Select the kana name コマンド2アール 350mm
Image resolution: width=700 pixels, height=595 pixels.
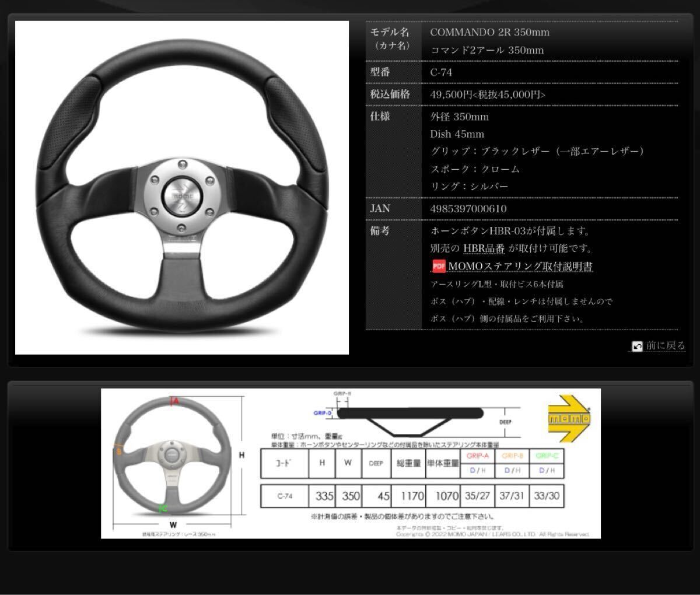click(487, 50)
